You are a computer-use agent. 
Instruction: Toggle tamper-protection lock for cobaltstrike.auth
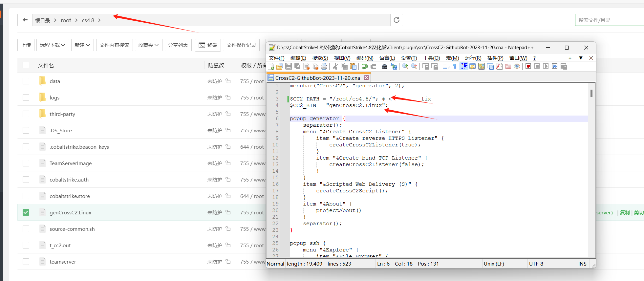(228, 180)
